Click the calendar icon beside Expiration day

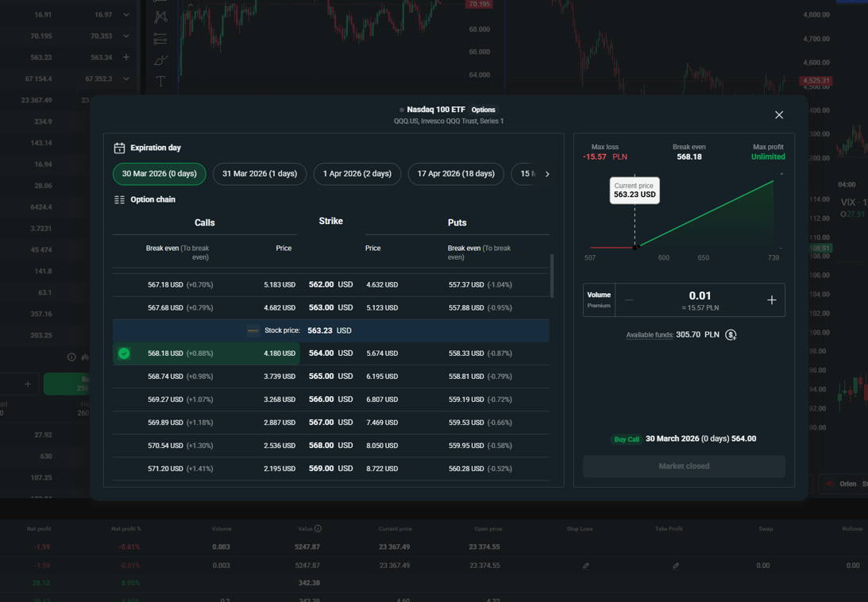point(119,148)
